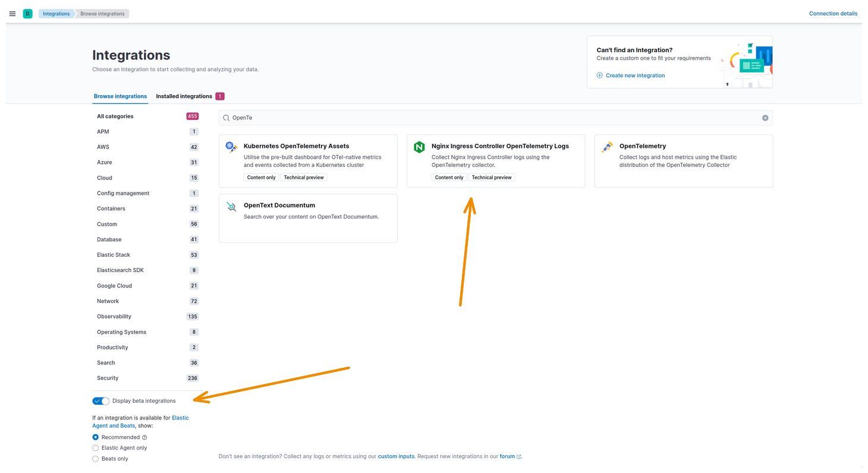This screenshot has height=473, width=868.
Task: Open Connection details link
Action: tap(833, 14)
